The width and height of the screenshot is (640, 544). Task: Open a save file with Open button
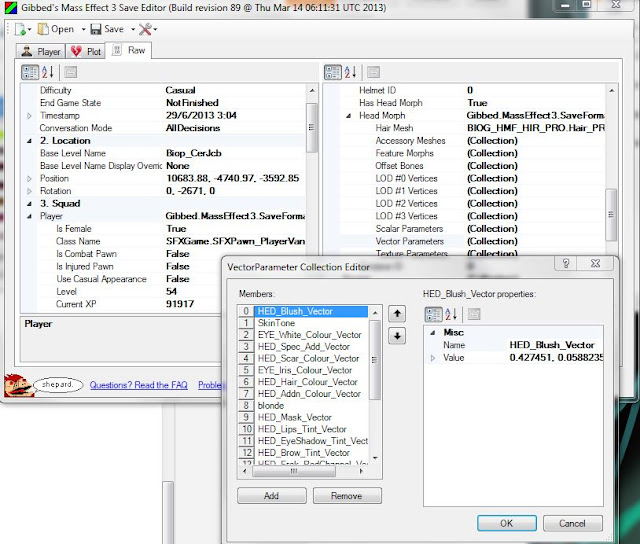[56, 29]
